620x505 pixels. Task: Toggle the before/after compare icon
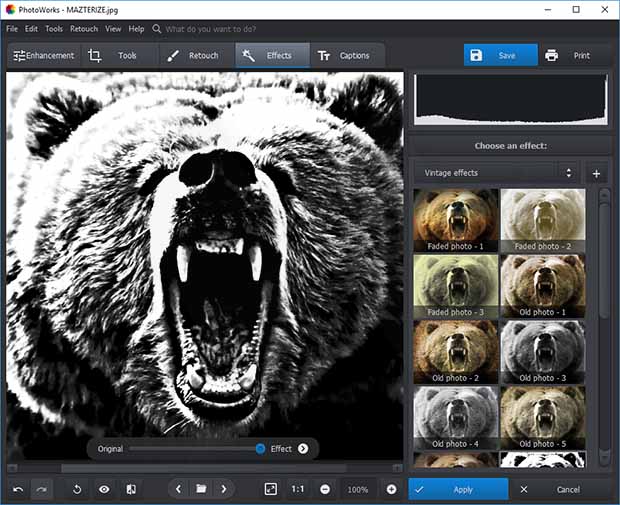click(x=131, y=490)
